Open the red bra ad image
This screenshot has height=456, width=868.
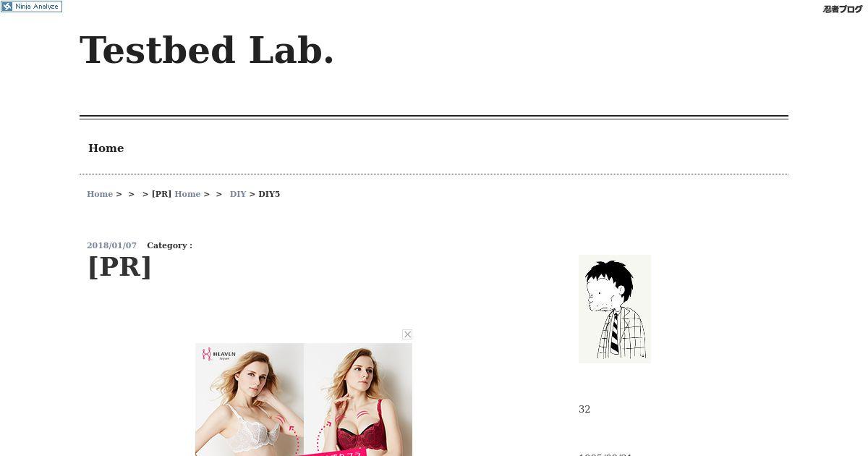click(x=358, y=400)
